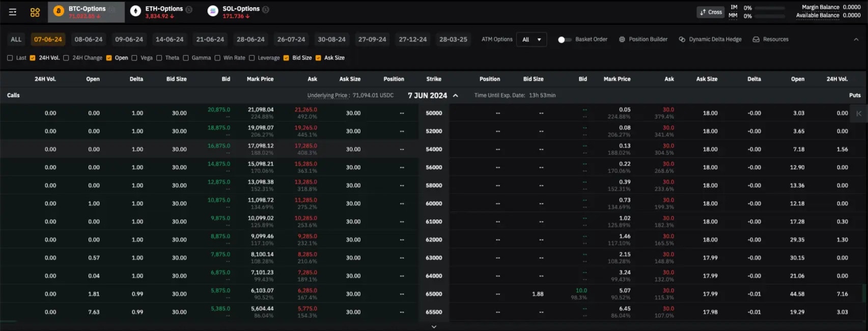The width and height of the screenshot is (868, 331).
Task: Click the Solana coin icon
Action: coord(213,11)
